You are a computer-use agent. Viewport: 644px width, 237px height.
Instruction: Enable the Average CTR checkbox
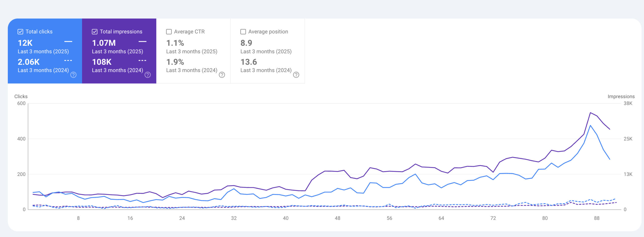169,31
